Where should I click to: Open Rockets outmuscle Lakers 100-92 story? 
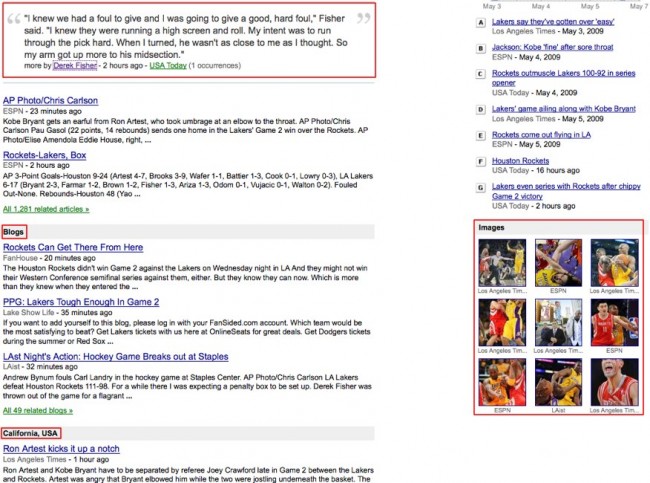point(563,78)
